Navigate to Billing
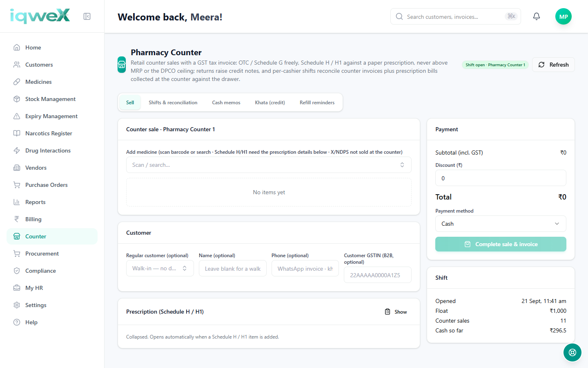588x368 pixels. click(52, 219)
